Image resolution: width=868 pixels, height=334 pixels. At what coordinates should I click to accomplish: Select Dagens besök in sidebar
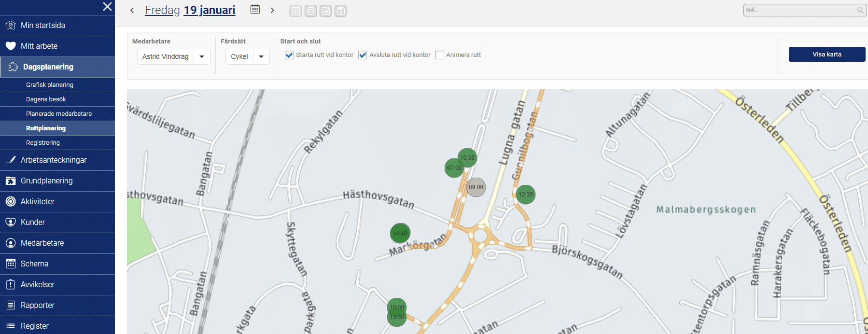46,99
